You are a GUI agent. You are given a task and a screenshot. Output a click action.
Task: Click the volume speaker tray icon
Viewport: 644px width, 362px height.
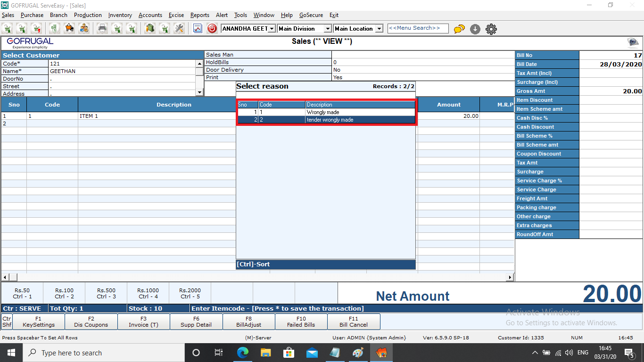[569, 353]
